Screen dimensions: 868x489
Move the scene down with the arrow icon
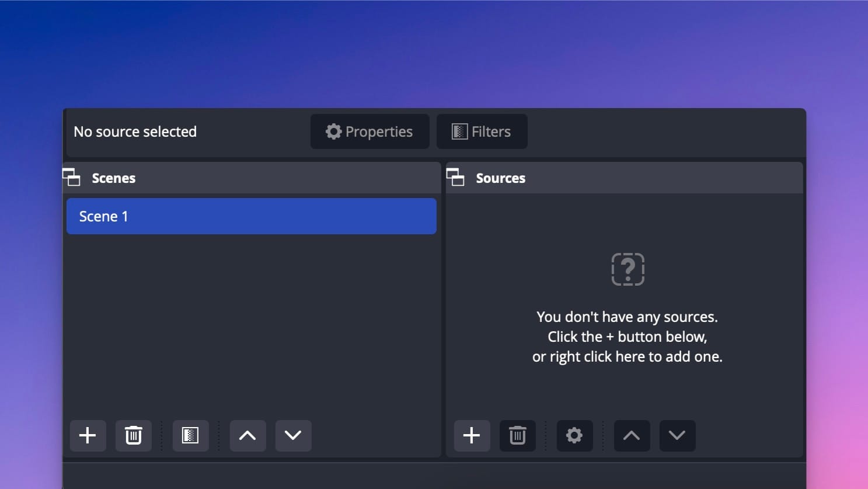(x=293, y=435)
